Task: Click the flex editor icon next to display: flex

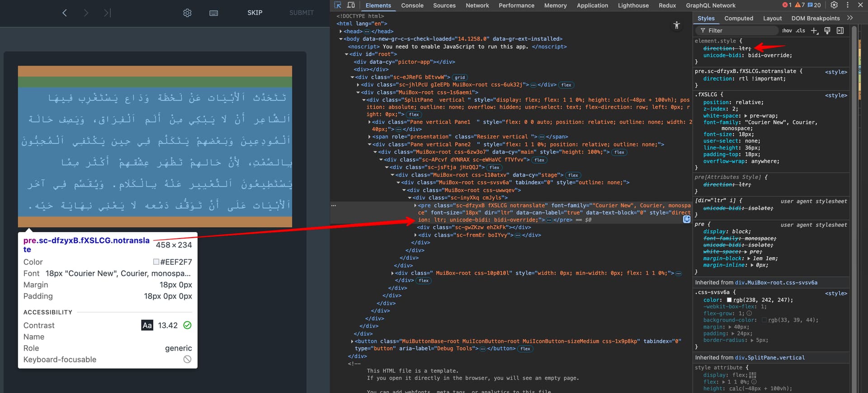Action: pyautogui.click(x=752, y=375)
